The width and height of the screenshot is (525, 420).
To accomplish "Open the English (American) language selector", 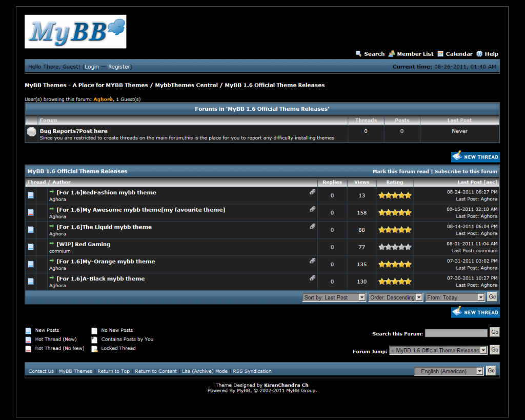I will tap(449, 371).
